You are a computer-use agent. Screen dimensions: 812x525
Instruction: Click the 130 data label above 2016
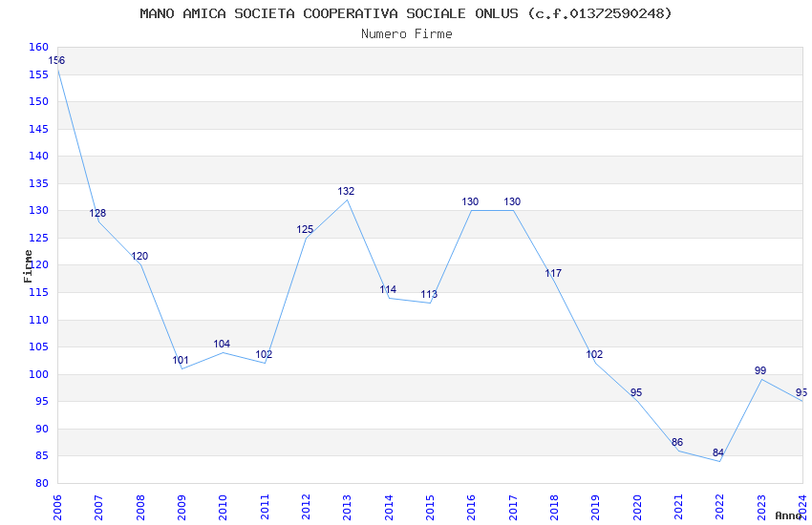tap(470, 201)
